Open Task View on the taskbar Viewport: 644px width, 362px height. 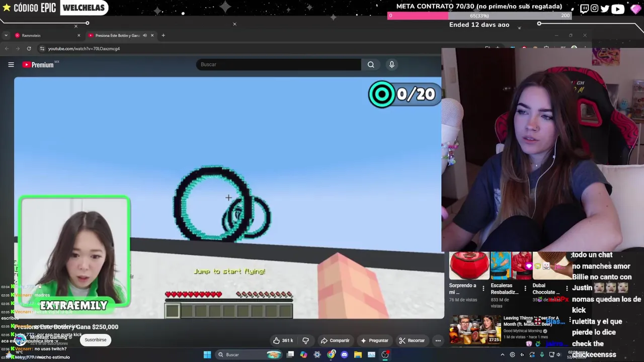coord(290,354)
